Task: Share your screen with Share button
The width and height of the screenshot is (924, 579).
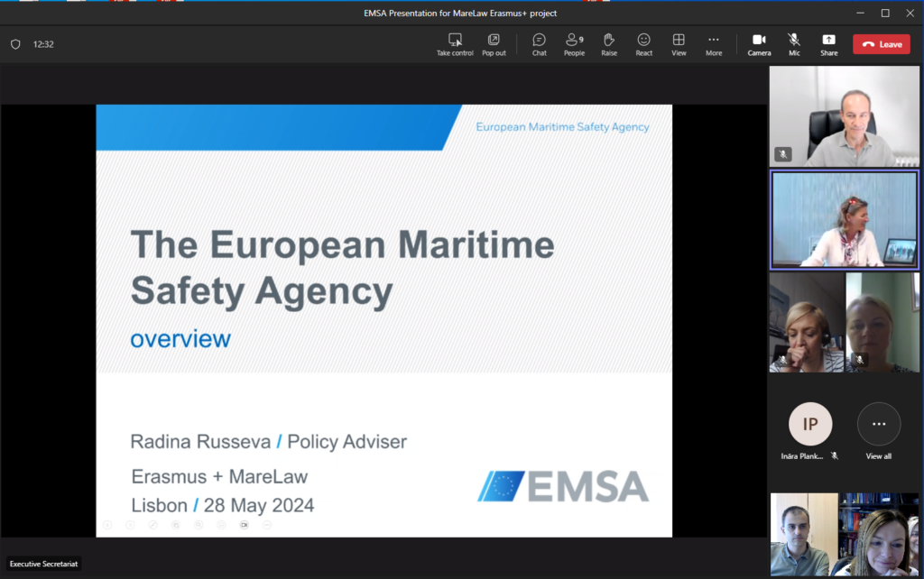Action: (x=828, y=43)
